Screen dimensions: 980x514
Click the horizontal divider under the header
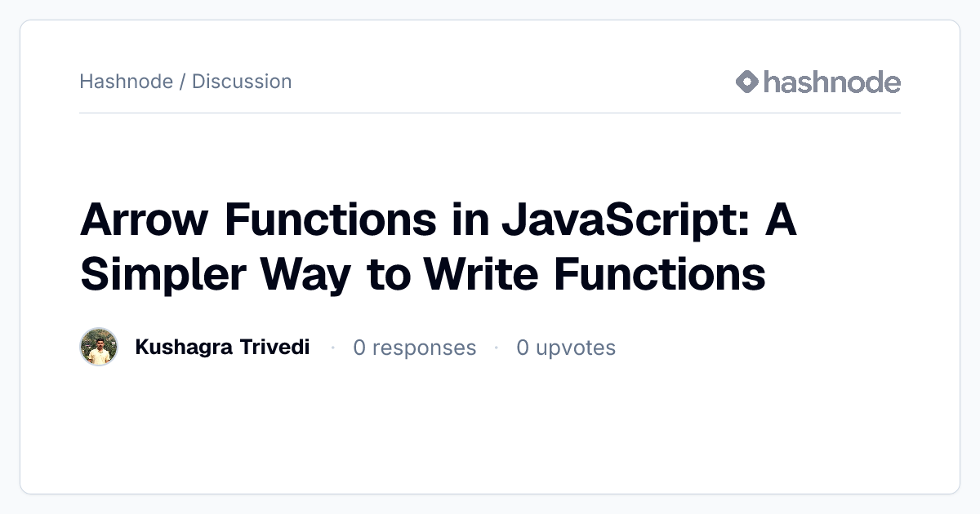pyautogui.click(x=490, y=113)
